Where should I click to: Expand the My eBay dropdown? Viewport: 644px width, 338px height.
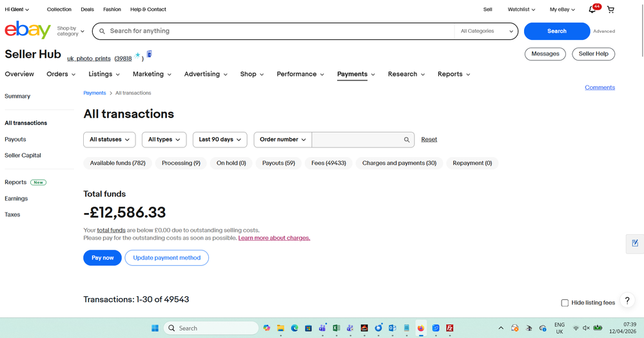pos(562,10)
